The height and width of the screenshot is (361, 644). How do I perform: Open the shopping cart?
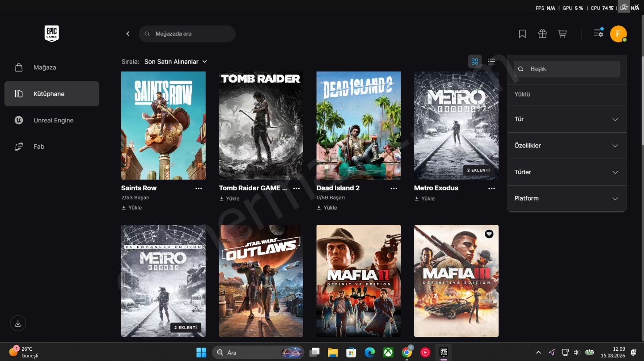point(563,34)
